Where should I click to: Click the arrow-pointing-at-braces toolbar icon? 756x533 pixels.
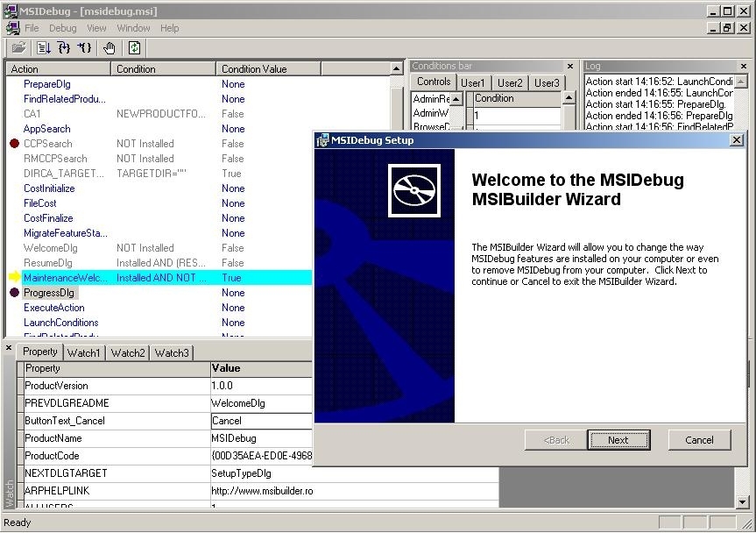(x=84, y=47)
